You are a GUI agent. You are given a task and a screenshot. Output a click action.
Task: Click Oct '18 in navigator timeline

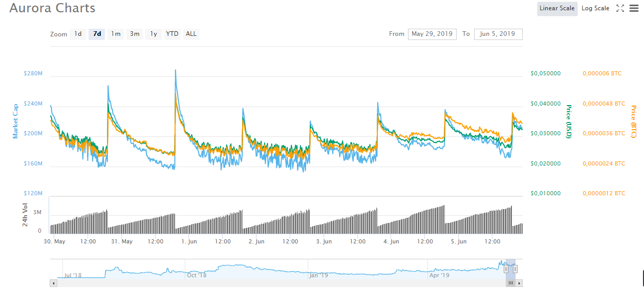pyautogui.click(x=196, y=275)
